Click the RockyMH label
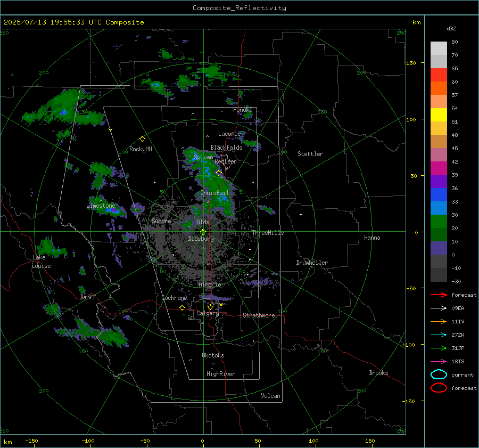The height and width of the screenshot is (448, 479). 141,149
